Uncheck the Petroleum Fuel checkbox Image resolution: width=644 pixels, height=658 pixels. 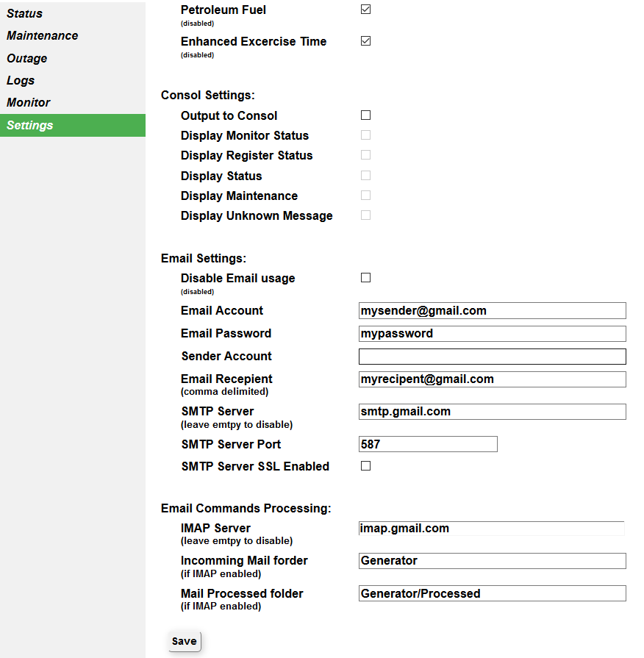tap(366, 10)
